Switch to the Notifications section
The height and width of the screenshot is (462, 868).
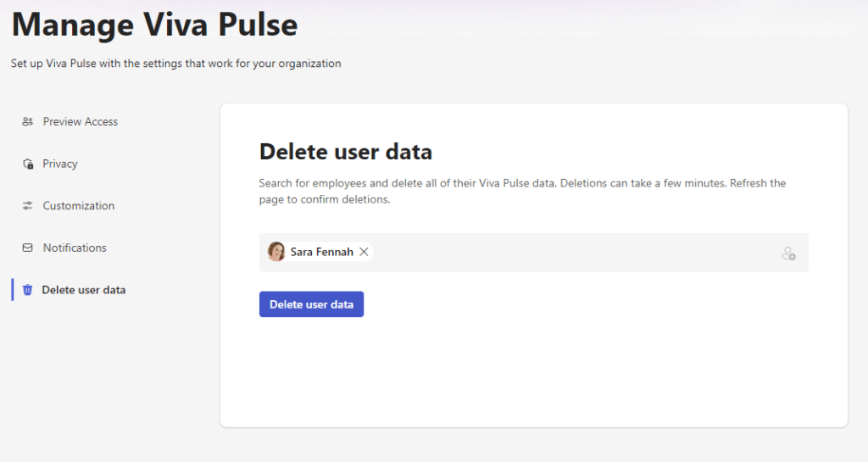point(75,248)
